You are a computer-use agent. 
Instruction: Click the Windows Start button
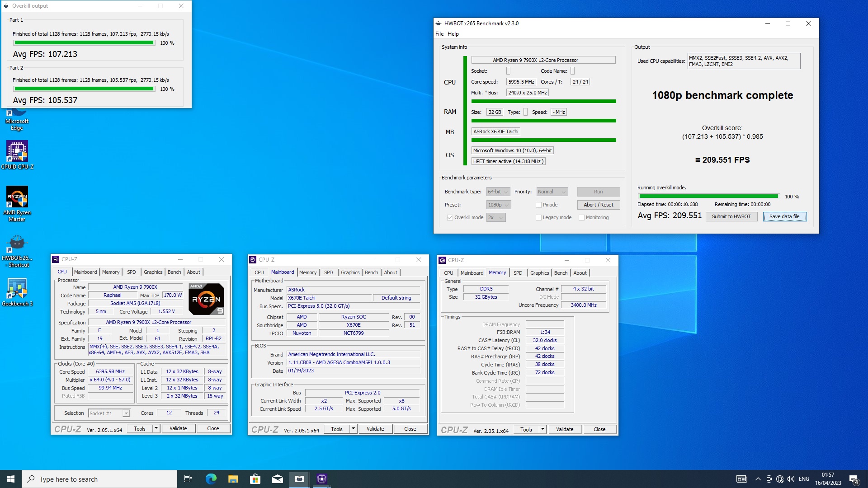(11, 479)
